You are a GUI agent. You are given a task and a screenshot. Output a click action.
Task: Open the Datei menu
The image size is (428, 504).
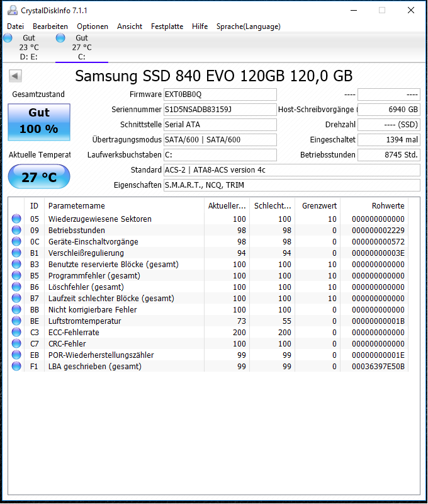(15, 26)
